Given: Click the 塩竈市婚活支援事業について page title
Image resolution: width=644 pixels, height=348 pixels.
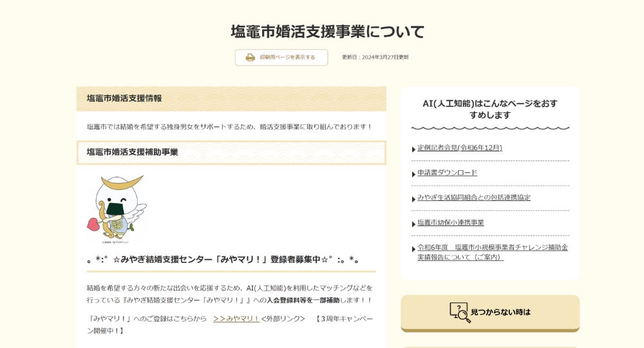Looking at the screenshot, I should click(328, 31).
